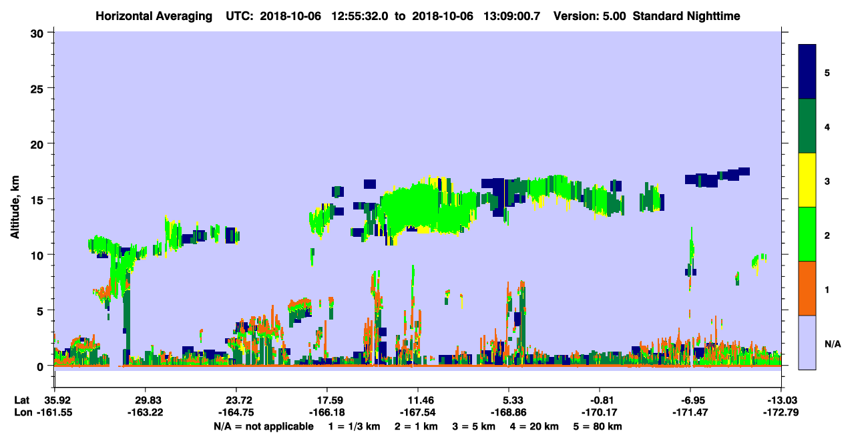Click longitude value -161.55
Screen dimensions: 868x445
click(55, 412)
